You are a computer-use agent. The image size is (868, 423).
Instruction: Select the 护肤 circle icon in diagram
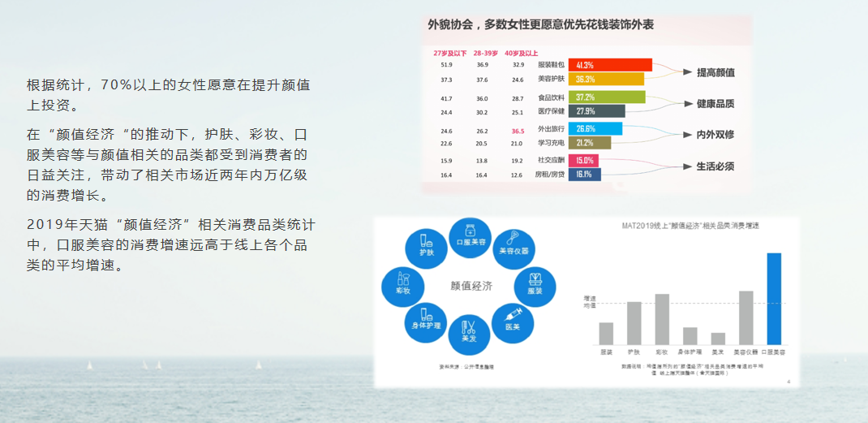[426, 249]
